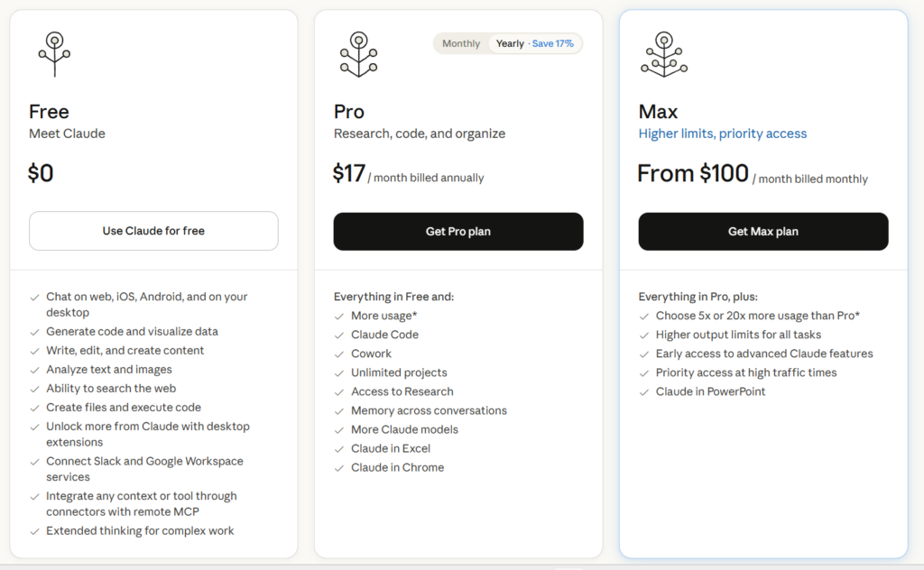924x570 pixels.
Task: Click checkmark next to Ability to search the web
Action: (34, 389)
